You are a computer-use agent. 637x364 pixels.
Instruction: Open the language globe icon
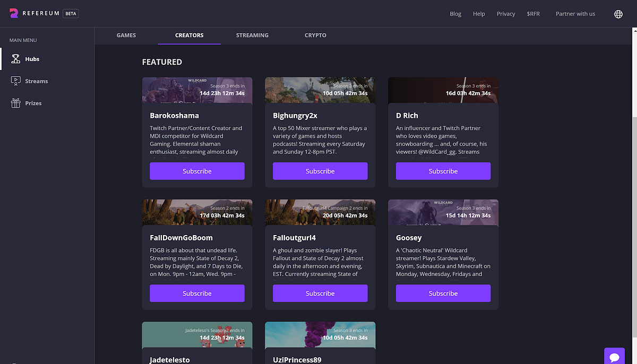(618, 14)
